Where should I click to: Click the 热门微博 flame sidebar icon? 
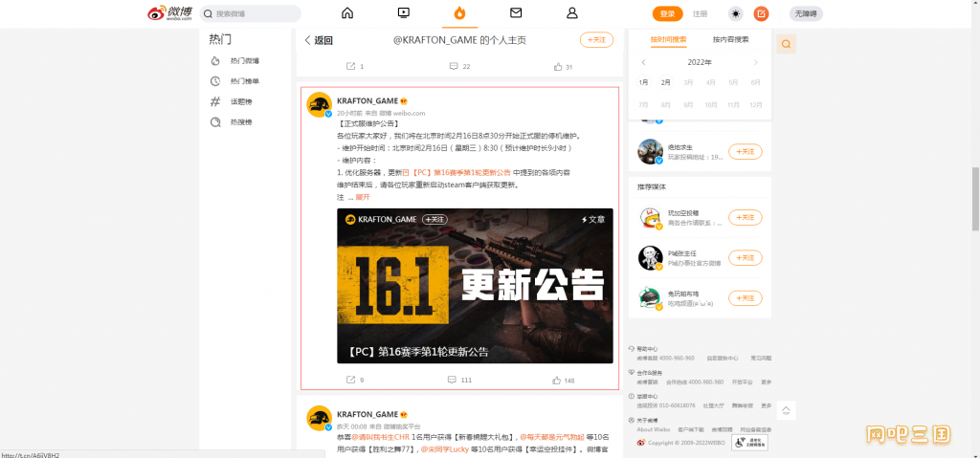(215, 60)
